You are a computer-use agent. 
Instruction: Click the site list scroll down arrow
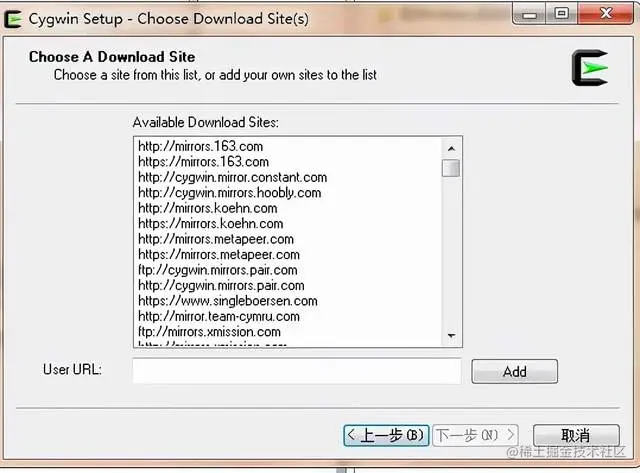[x=451, y=335]
